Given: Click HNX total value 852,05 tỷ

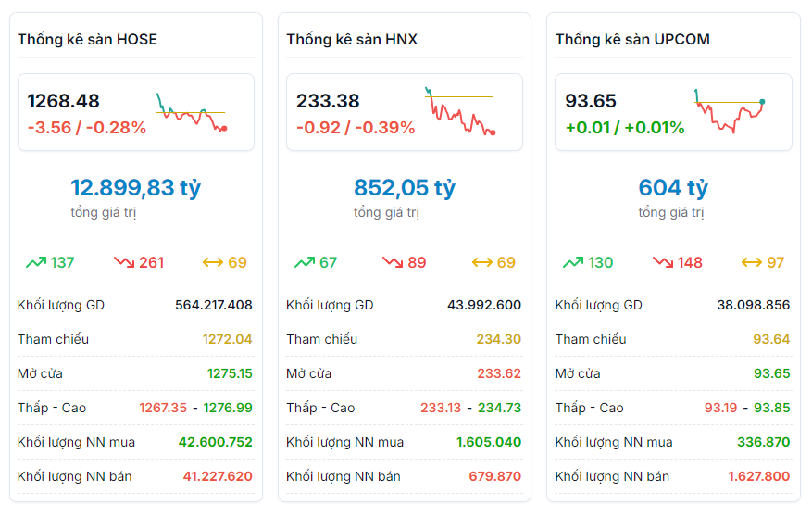Looking at the screenshot, I should pos(405,188).
